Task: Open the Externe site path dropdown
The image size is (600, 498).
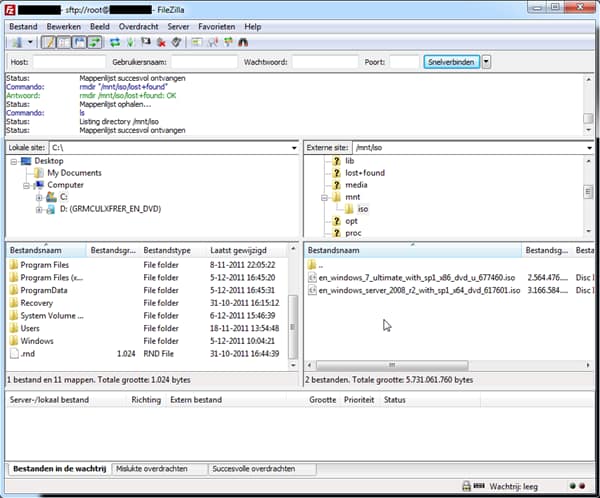Action: [x=589, y=148]
